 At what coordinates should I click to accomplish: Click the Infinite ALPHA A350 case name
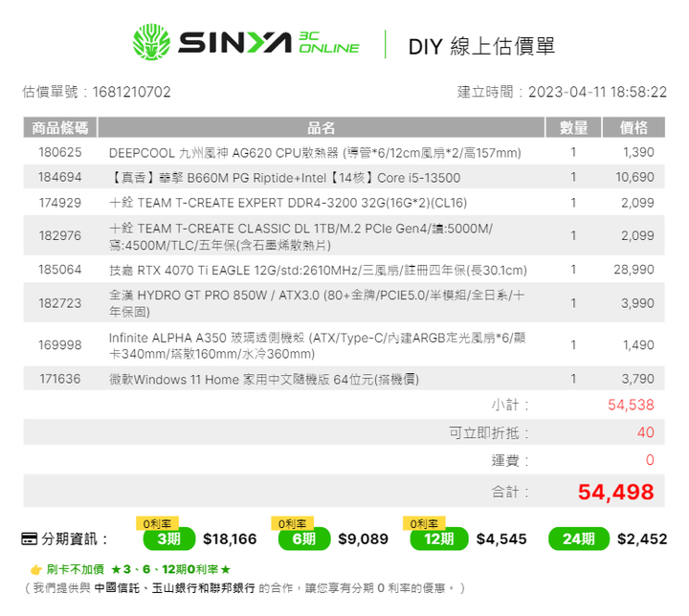click(318, 345)
